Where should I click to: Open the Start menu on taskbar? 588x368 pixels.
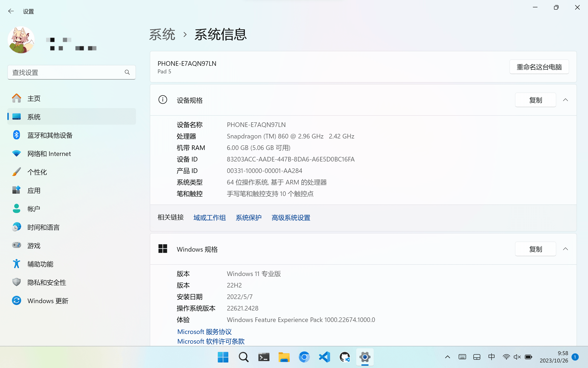pos(223,357)
